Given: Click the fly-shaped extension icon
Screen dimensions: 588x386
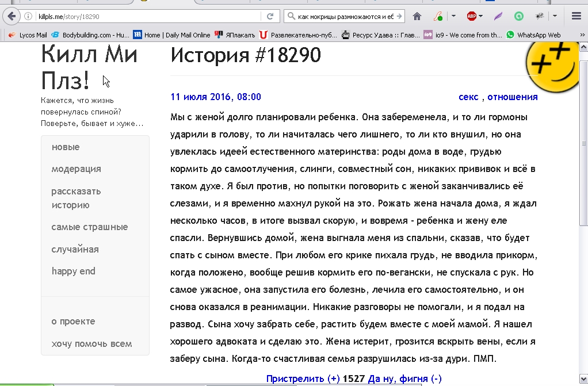Looking at the screenshot, I should (x=539, y=16).
